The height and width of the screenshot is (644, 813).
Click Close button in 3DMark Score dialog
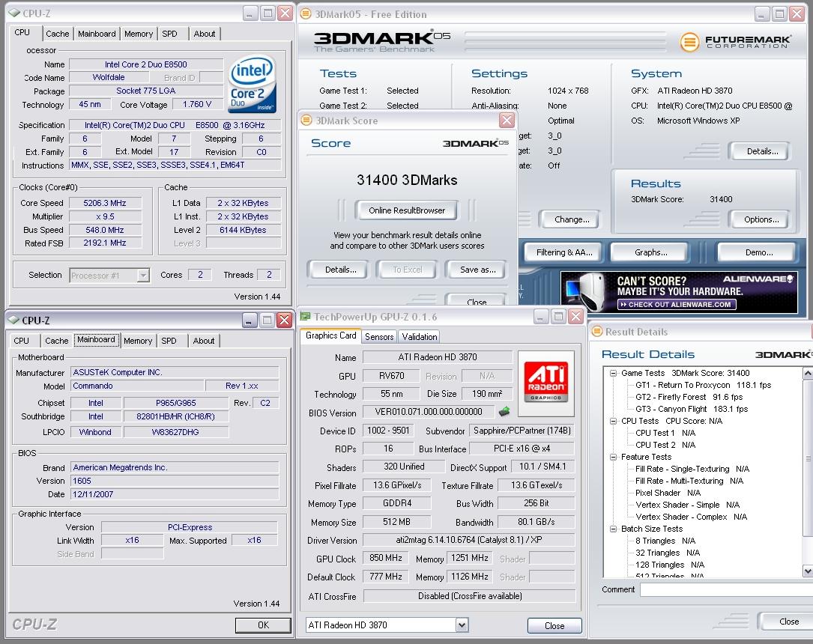[x=476, y=300]
